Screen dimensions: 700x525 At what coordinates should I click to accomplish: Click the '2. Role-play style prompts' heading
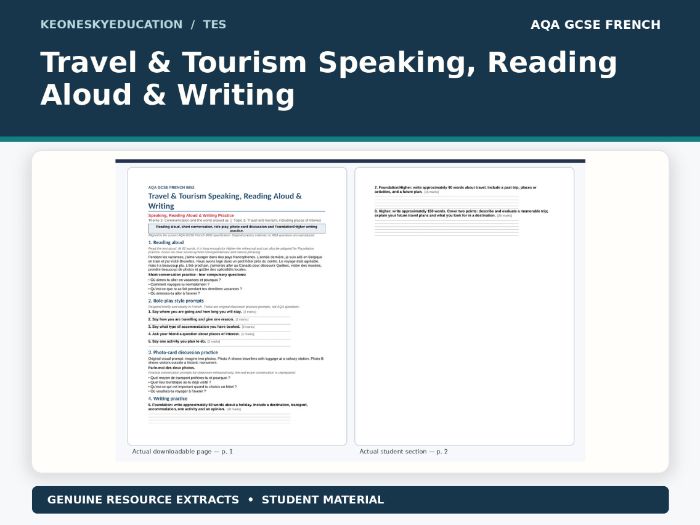pyautogui.click(x=176, y=301)
